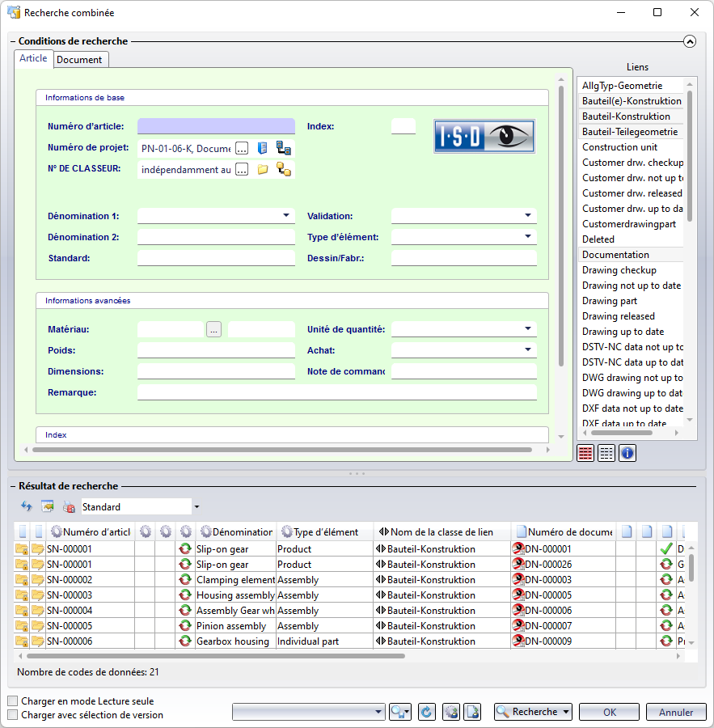Screen dimensions: 714x728
Task: Click the ISD eye logo image
Action: (484, 136)
